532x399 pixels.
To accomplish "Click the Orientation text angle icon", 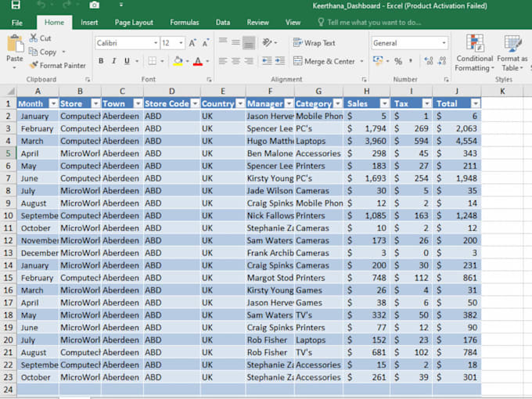I will tap(268, 42).
